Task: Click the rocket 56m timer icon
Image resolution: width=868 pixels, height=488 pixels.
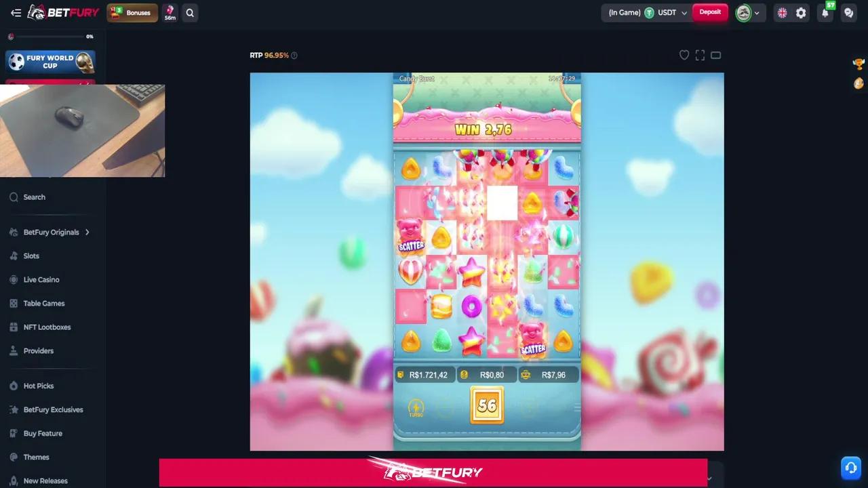Action: pos(170,13)
